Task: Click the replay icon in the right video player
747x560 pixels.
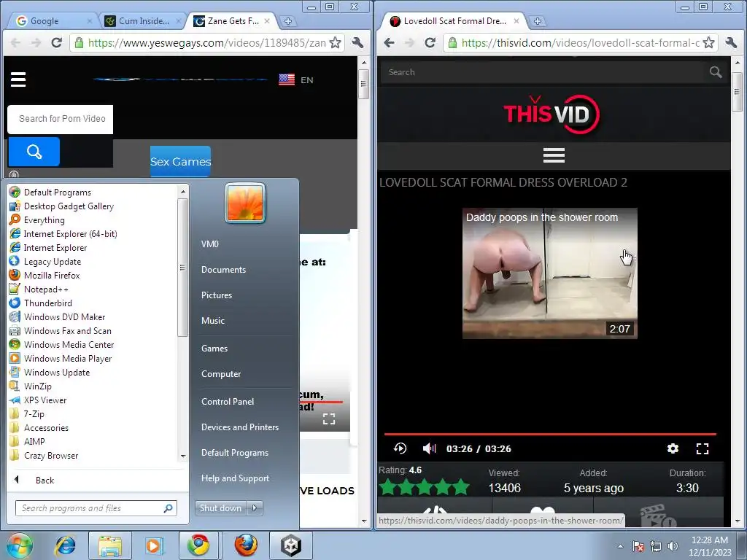Action: click(x=400, y=448)
